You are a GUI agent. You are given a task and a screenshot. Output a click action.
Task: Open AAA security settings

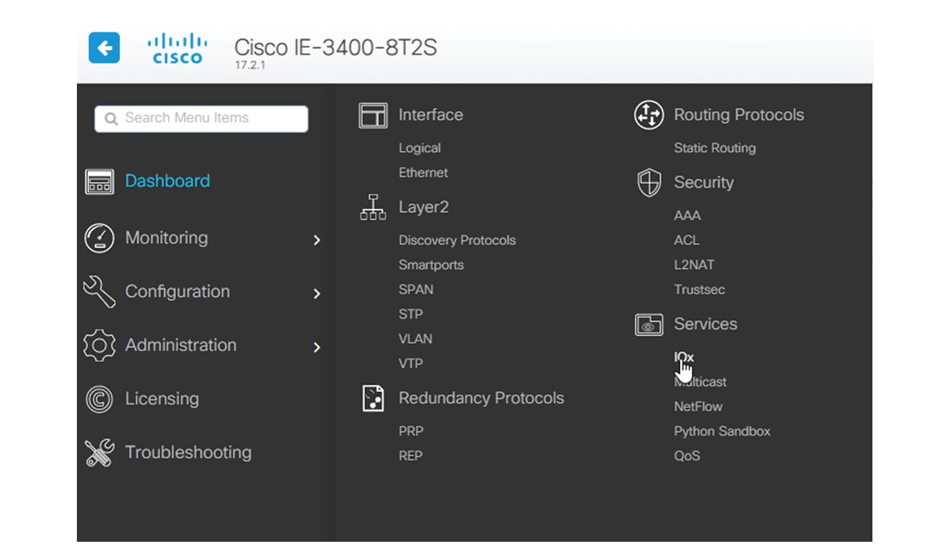(x=687, y=216)
